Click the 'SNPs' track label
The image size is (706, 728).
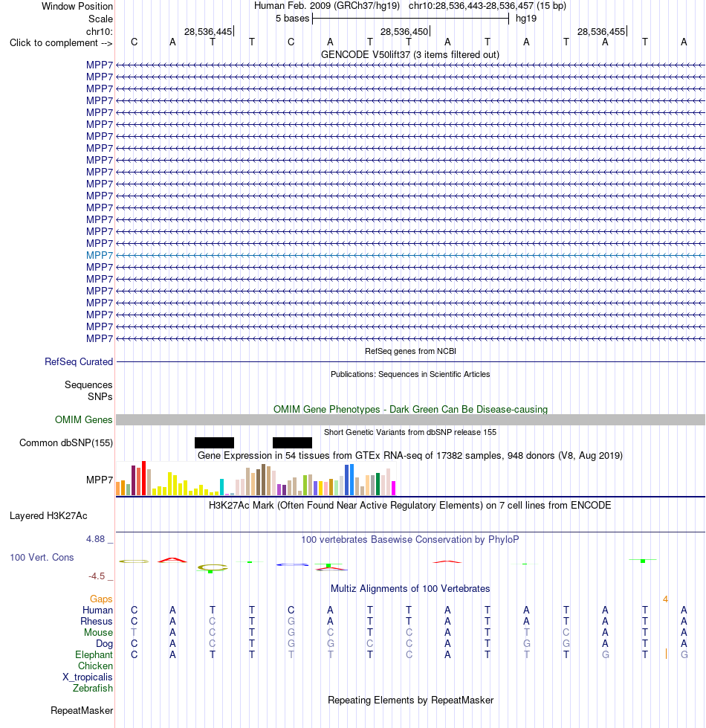point(100,397)
